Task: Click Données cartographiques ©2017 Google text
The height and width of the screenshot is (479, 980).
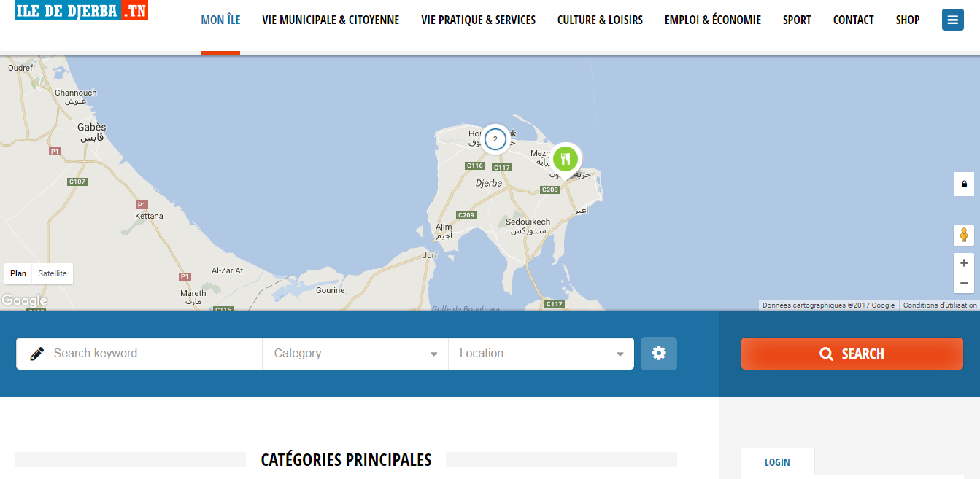Action: point(828,305)
